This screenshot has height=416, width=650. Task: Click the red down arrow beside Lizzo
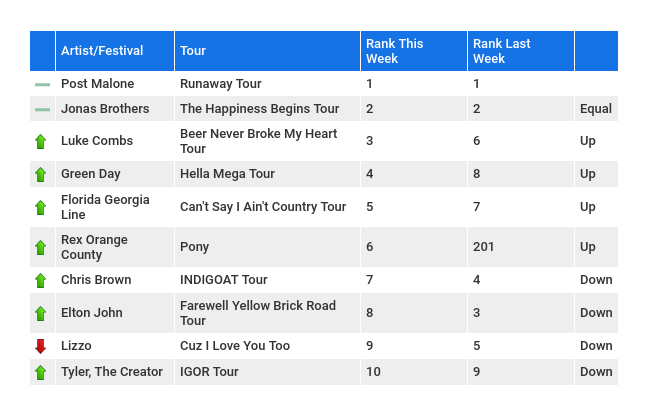pos(41,346)
